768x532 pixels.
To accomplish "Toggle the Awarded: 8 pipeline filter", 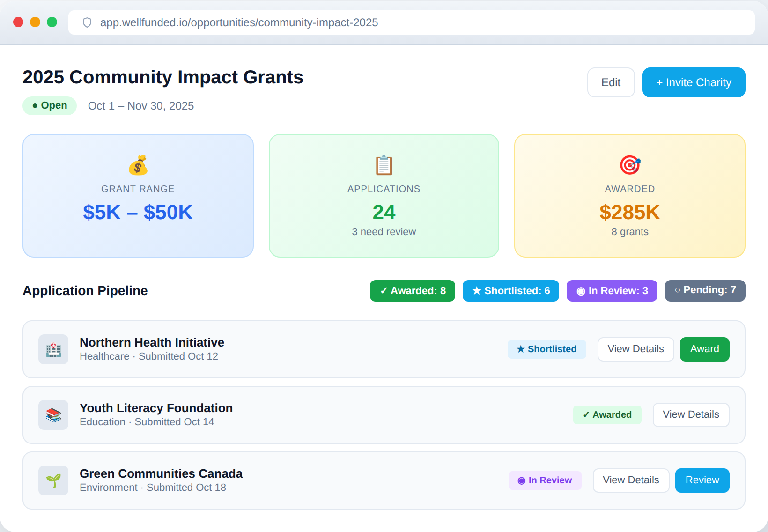I will click(412, 291).
